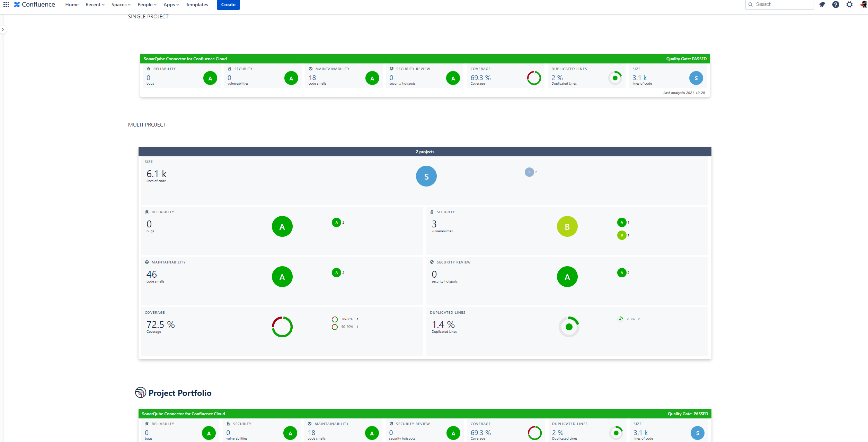Viewport: 868px width, 442px height.
Task: Click the 69.3 % coverage value in single project
Action: (x=480, y=78)
